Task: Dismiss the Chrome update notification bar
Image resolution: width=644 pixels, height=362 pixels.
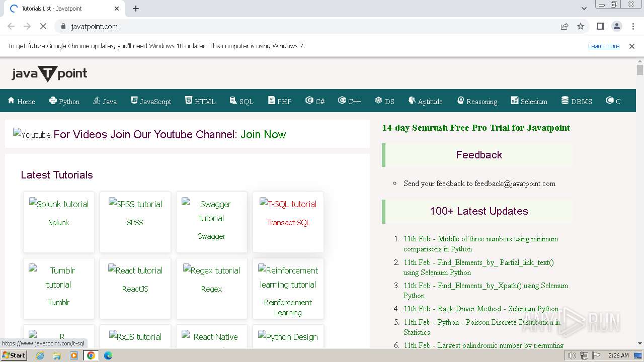Action: [632, 46]
